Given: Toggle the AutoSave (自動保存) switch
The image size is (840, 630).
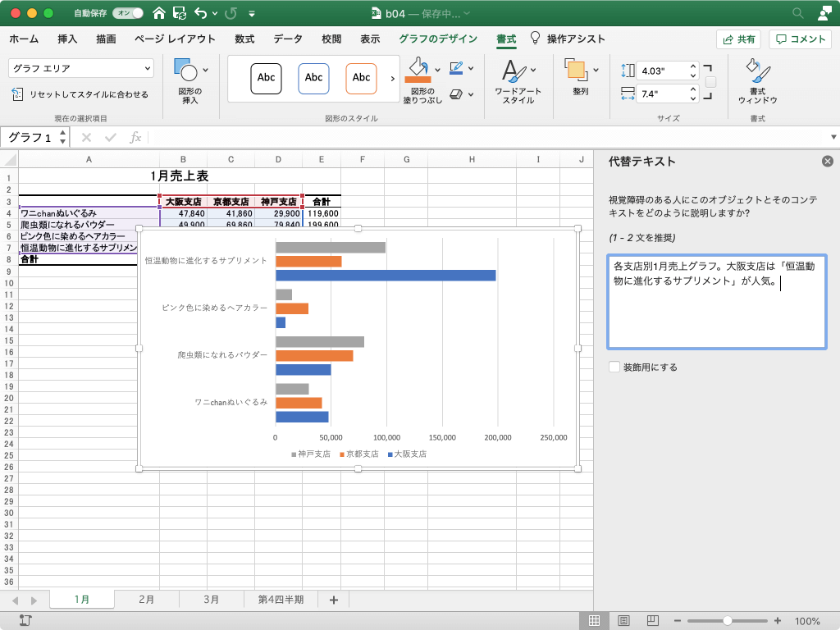Looking at the screenshot, I should 127,13.
